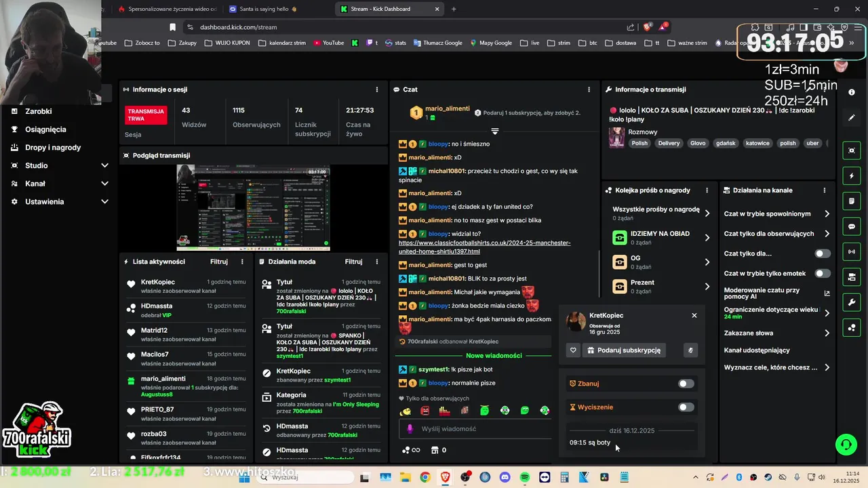Viewport: 868px width, 488px height.
Task: Click the purple microphone icon in chat input
Action: [410, 428]
